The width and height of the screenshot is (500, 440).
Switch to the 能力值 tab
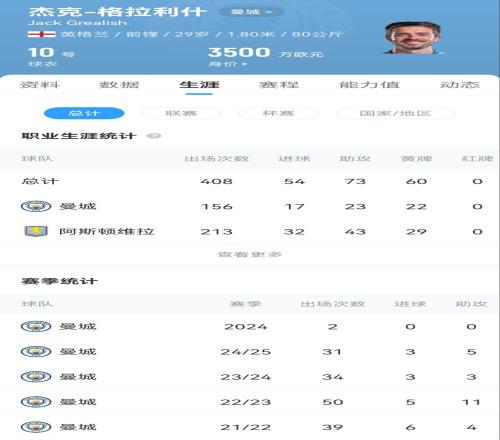click(x=369, y=85)
